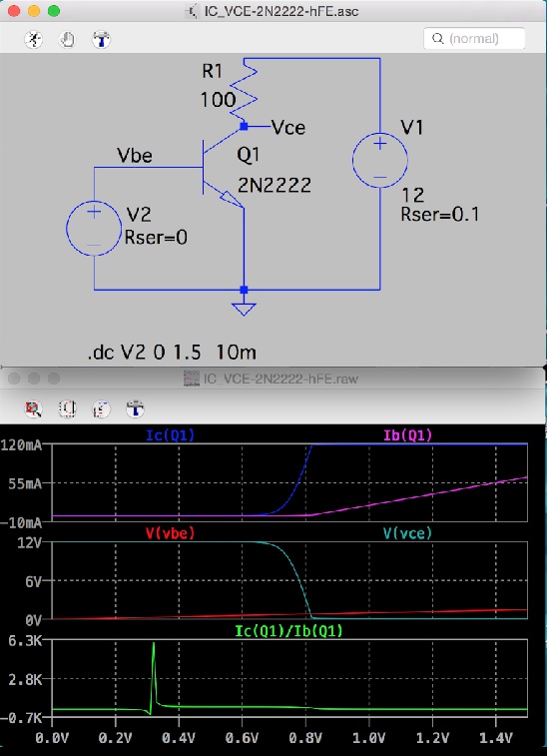Screen dimensions: 549x756
Task: Click the zoom-to-fit icon in waveform toolbar
Action: pos(33,408)
